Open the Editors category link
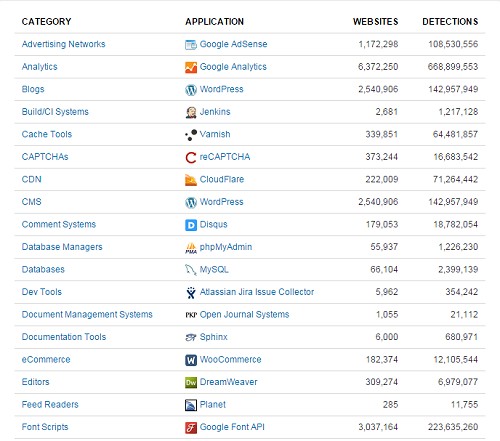Viewport: 500px width, 441px height. click(35, 382)
